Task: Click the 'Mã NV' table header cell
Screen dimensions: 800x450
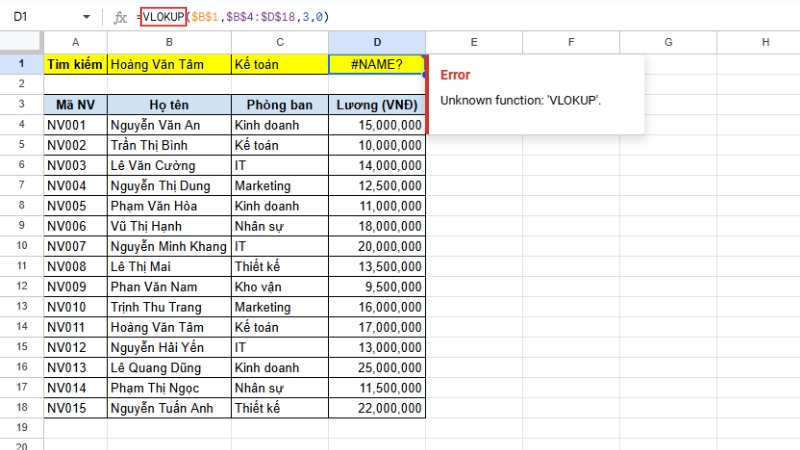Action: (75, 105)
